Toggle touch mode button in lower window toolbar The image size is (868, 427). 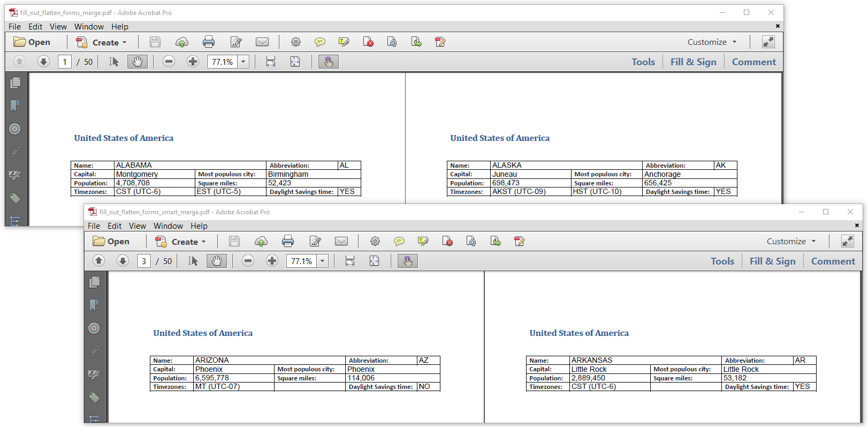[408, 261]
